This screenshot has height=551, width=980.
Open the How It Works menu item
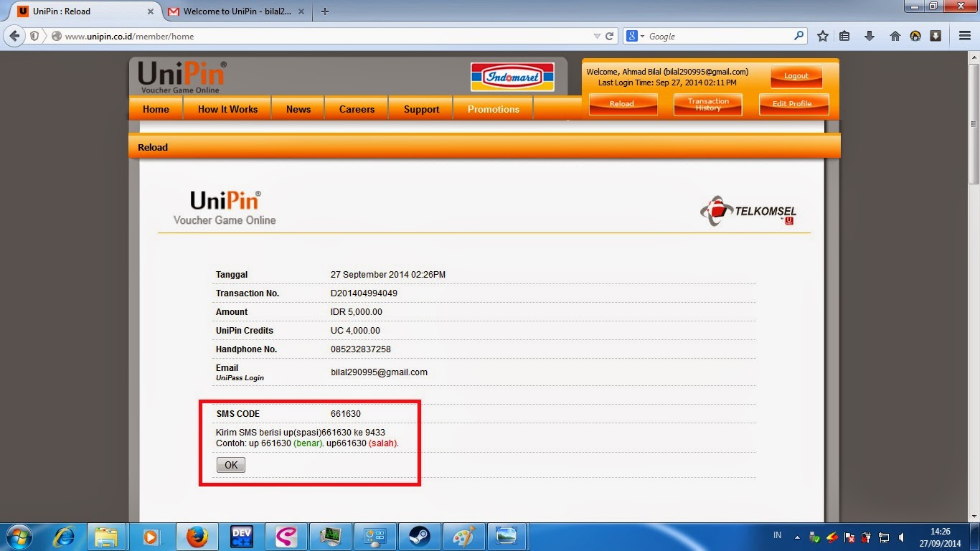227,109
